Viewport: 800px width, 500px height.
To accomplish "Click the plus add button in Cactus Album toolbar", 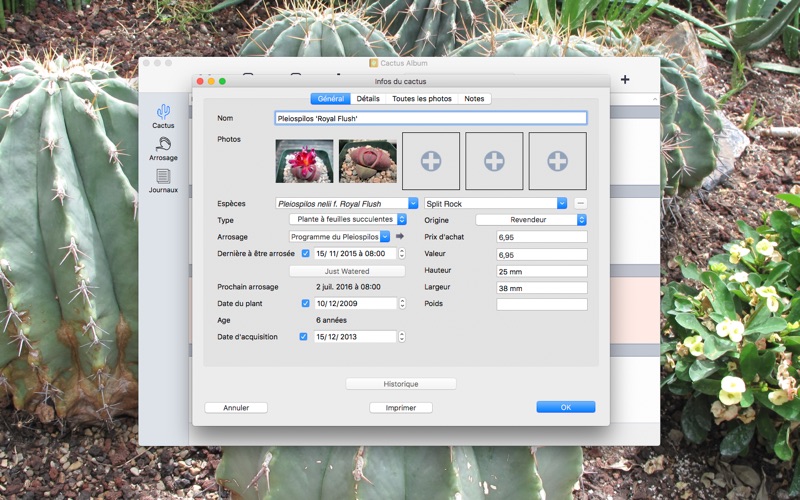I will (x=625, y=80).
